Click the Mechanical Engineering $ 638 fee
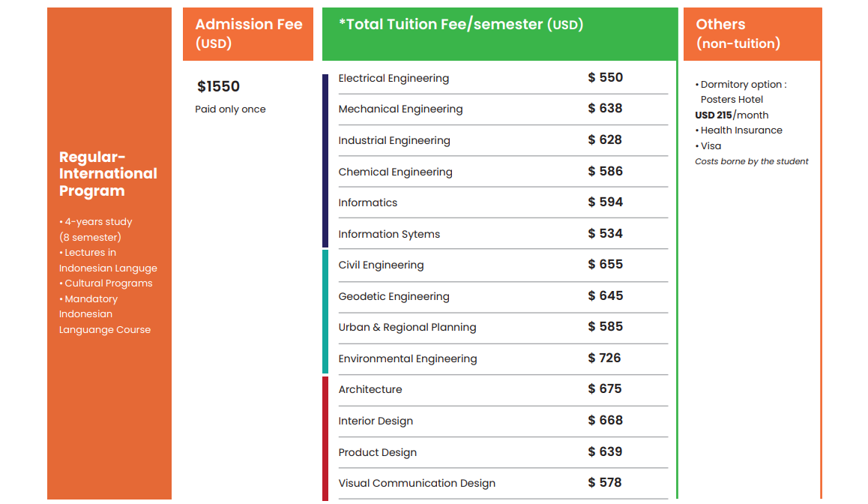The height and width of the screenshot is (504, 868). click(x=605, y=109)
